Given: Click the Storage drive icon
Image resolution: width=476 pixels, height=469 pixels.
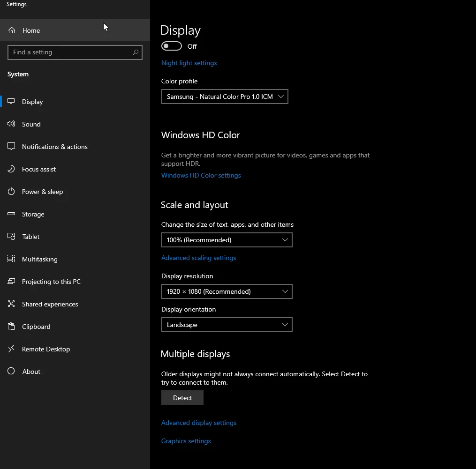Looking at the screenshot, I should tap(11, 214).
